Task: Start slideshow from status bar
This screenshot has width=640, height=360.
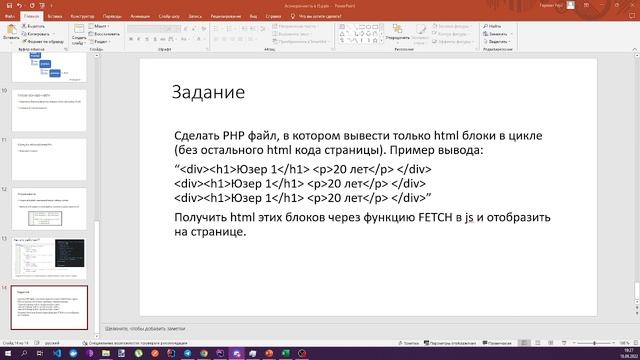Action: tap(564, 343)
